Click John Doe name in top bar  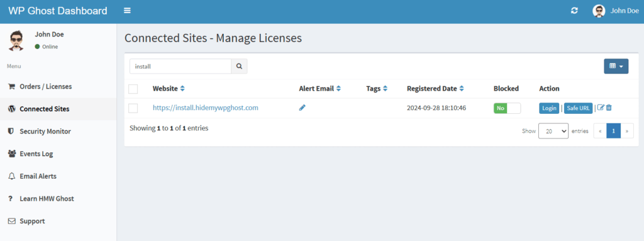coord(625,11)
